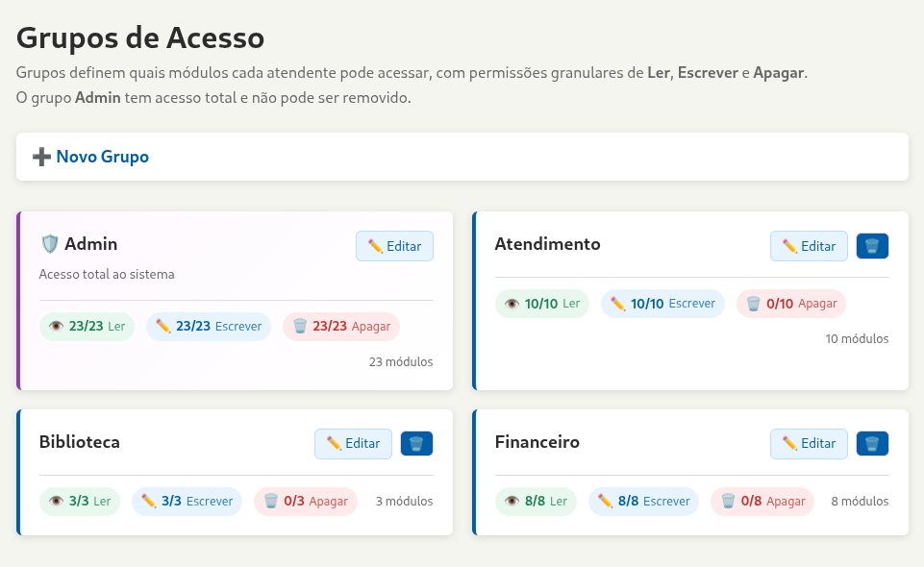Toggle the eye icon on Admin's Ler badge

coord(56,326)
